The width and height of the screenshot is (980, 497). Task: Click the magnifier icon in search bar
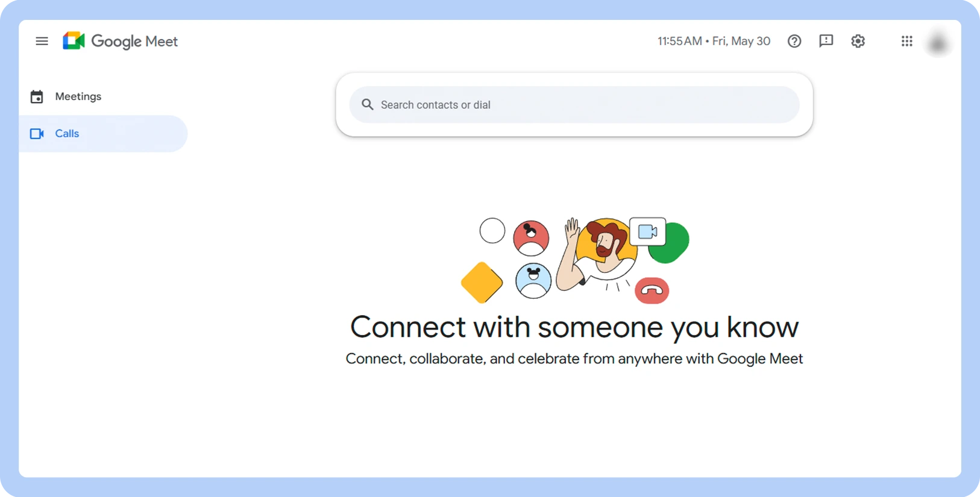[367, 104]
